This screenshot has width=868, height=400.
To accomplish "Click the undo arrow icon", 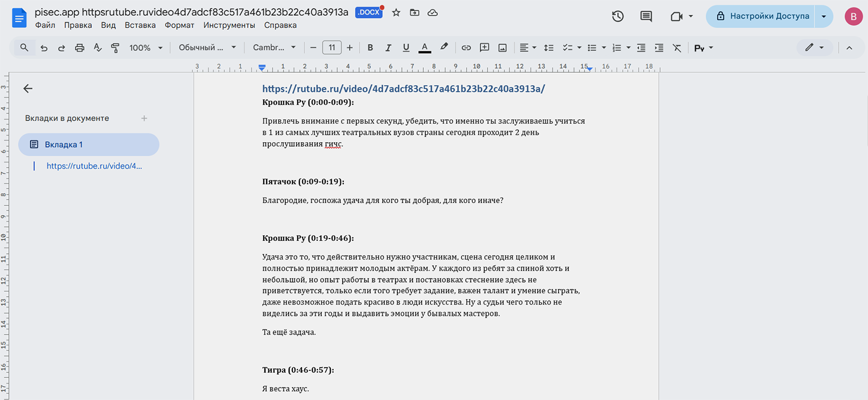I will tap(44, 48).
